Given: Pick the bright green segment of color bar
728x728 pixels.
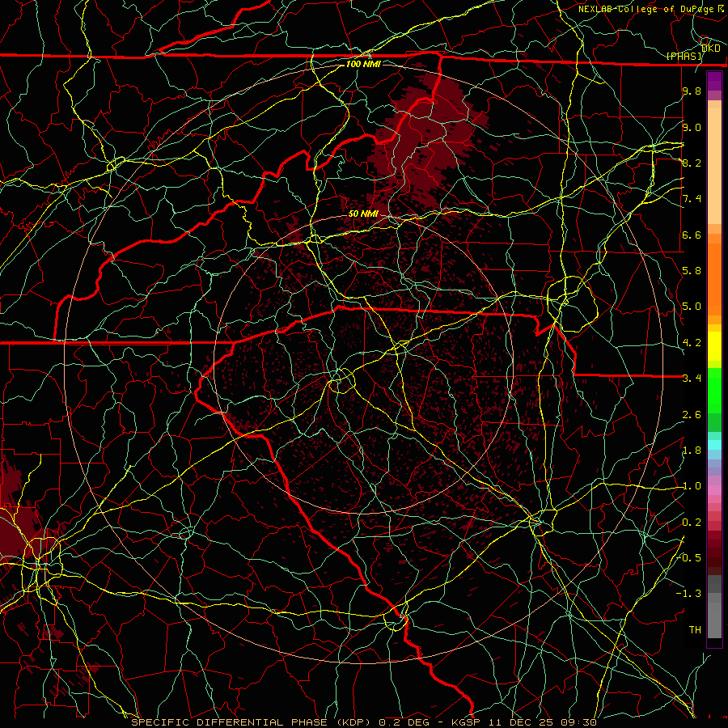Looking at the screenshot, I should pos(714,391).
